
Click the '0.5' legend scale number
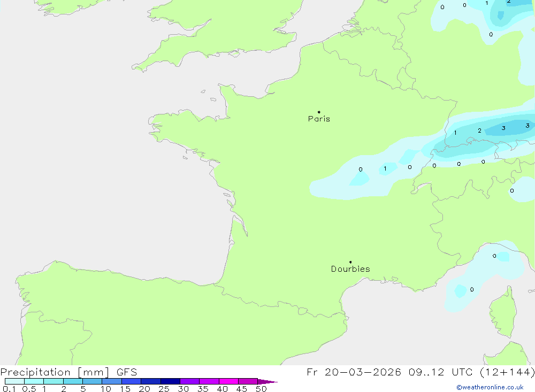coord(29,389)
